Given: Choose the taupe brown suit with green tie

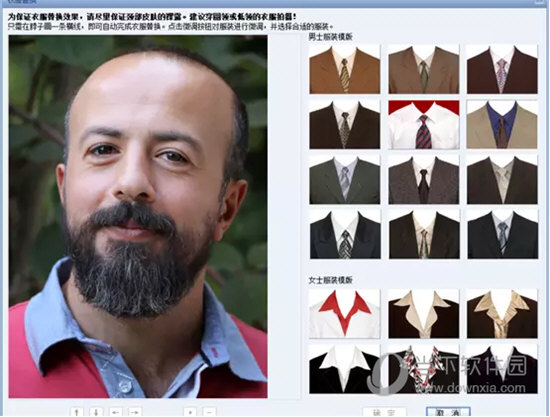Looking at the screenshot, I should click(424, 69).
